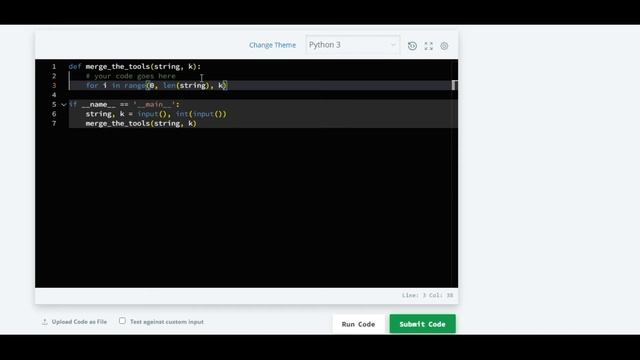Click Upload Code as File
This screenshot has height=360, width=640.
tap(79, 322)
